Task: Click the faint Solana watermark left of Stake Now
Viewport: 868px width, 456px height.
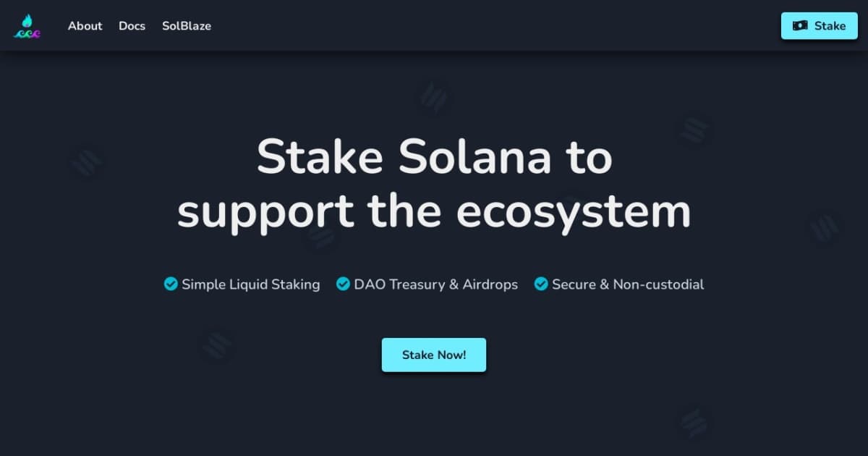Action: (x=216, y=346)
